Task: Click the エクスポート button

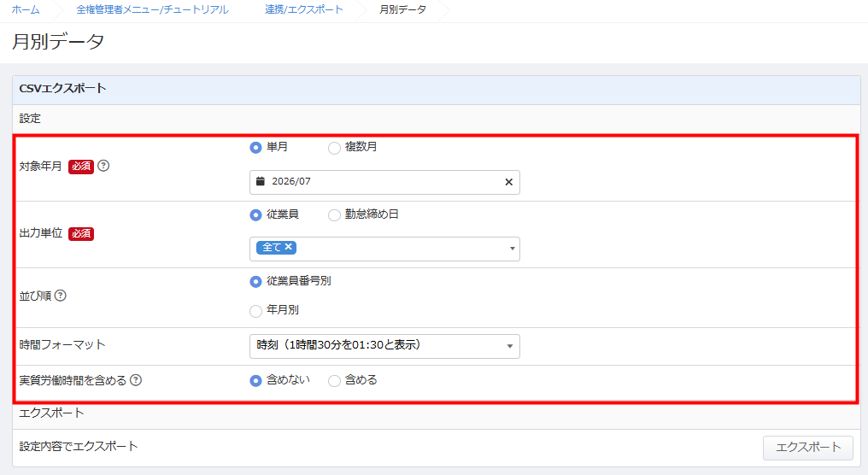Action: (807, 448)
